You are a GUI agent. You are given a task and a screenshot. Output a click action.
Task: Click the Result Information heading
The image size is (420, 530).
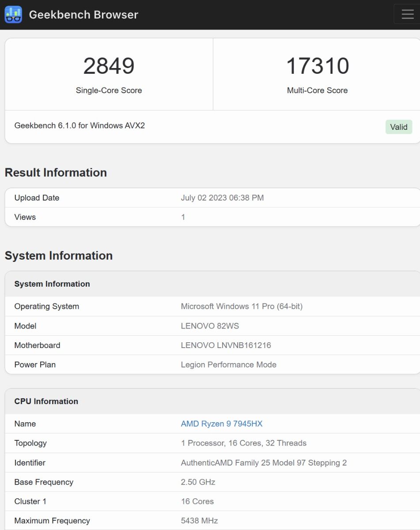tap(56, 172)
